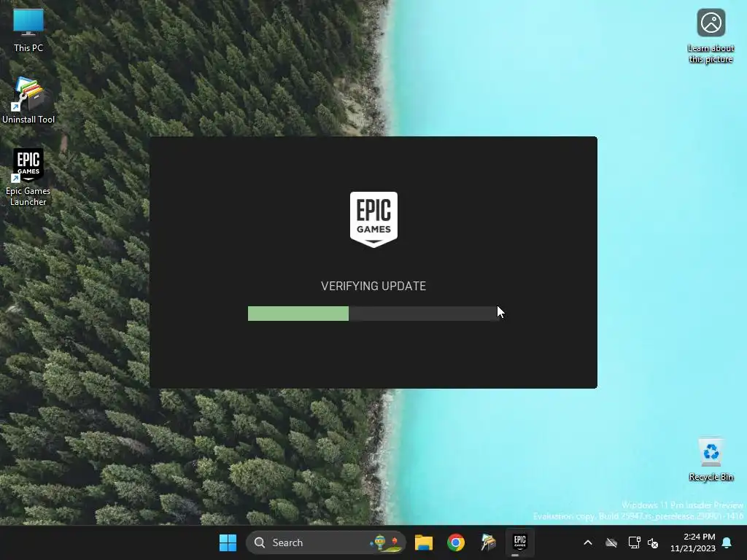
Task: Select the This PC desktop icon
Action: pos(28,31)
